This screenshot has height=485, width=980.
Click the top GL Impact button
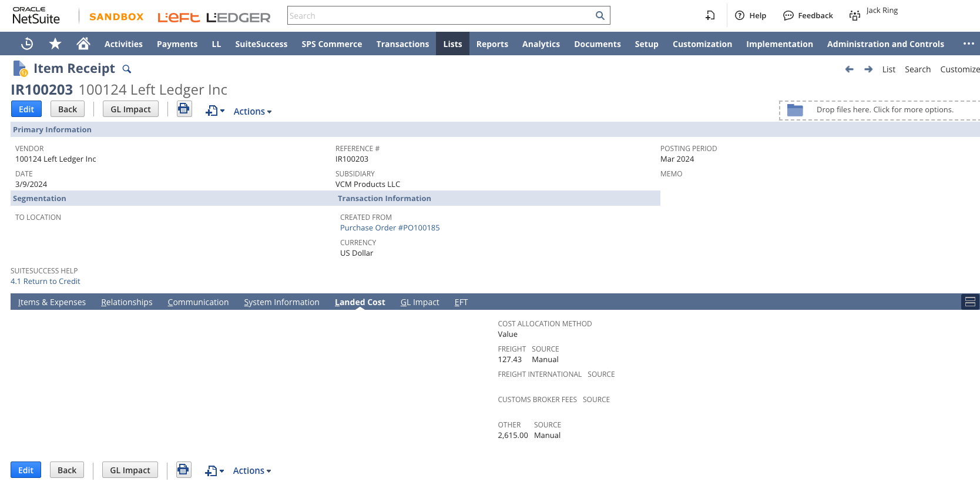point(130,109)
